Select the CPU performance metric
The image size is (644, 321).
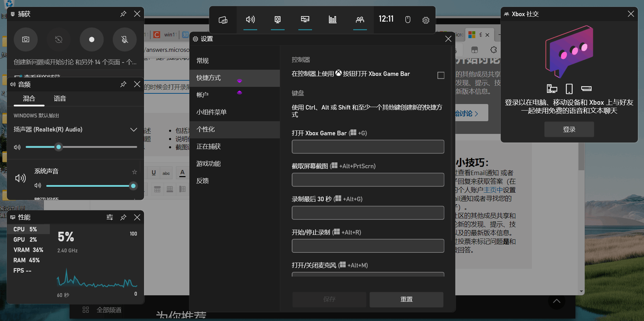[x=28, y=229]
